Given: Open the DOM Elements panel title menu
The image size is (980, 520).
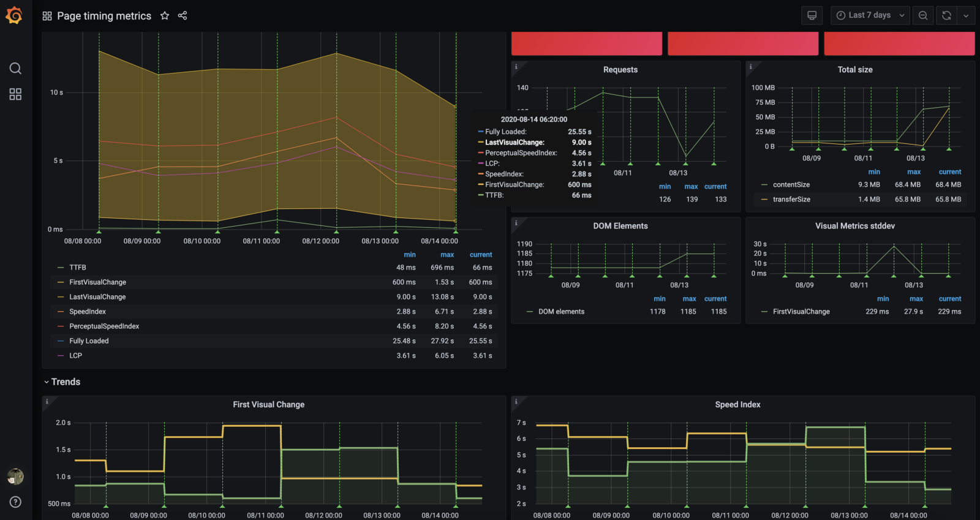Looking at the screenshot, I should [x=620, y=226].
